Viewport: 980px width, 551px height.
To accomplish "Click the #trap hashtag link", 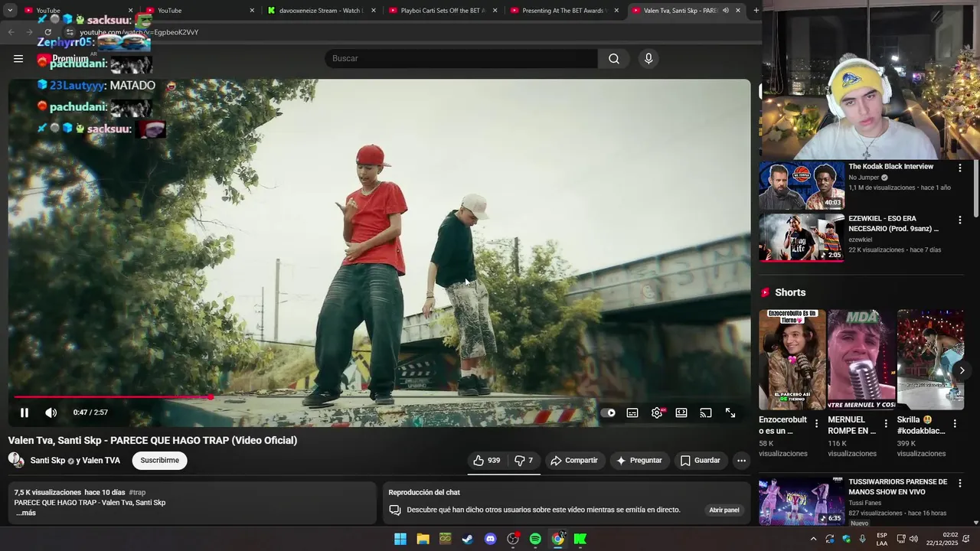I will coord(137,492).
